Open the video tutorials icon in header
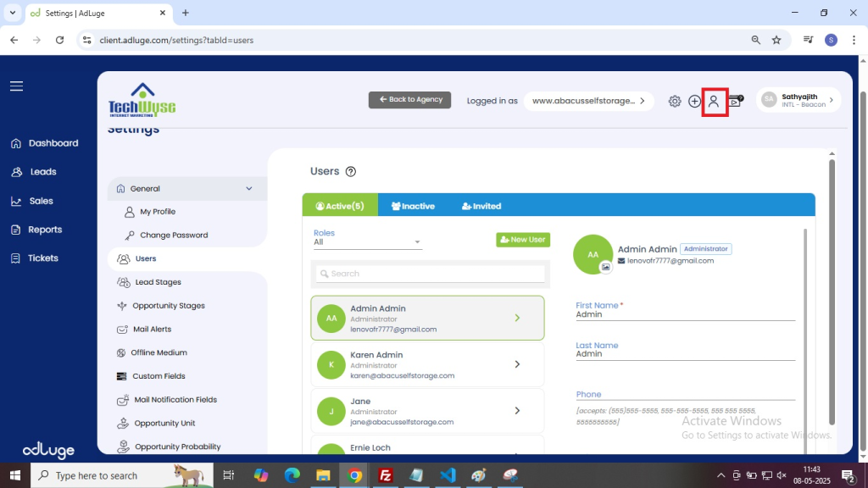 pyautogui.click(x=735, y=102)
